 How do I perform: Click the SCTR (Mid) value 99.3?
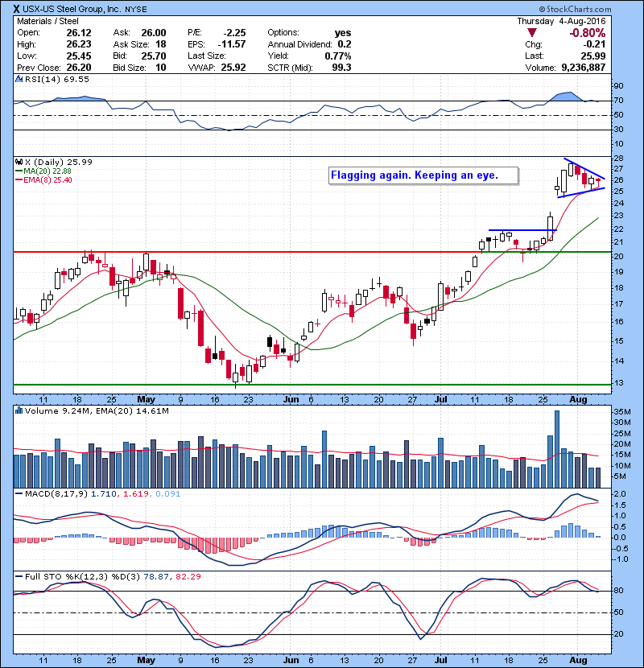pos(341,68)
